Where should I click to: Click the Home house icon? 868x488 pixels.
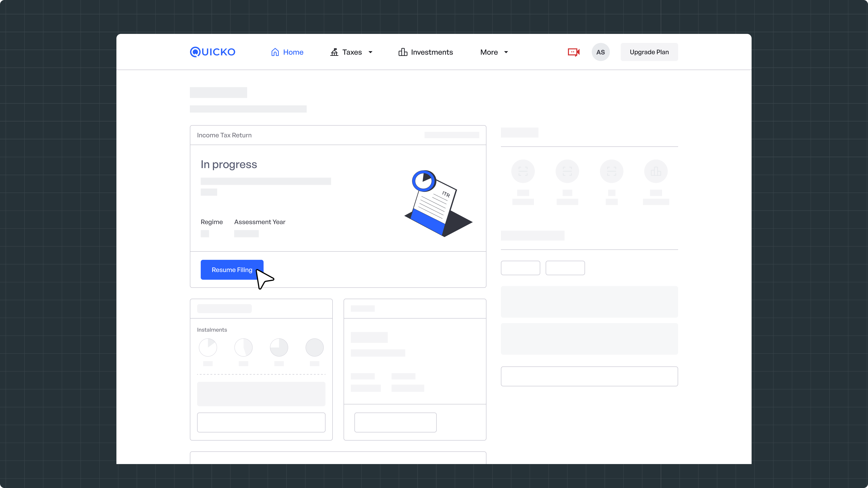coord(275,52)
